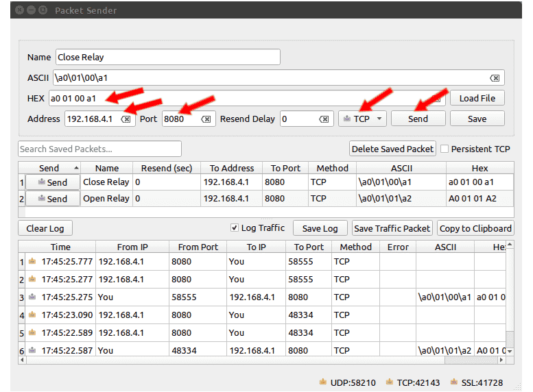533x392 pixels.
Task: Enable the Persistent TCP checkbox
Action: (445, 149)
